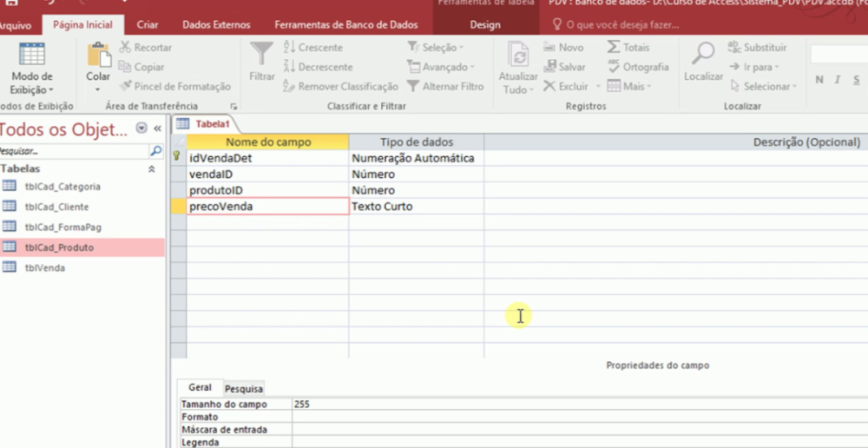Viewport: 868px width, 448px height.
Task: Select tblCad_Produto table
Action: click(82, 247)
